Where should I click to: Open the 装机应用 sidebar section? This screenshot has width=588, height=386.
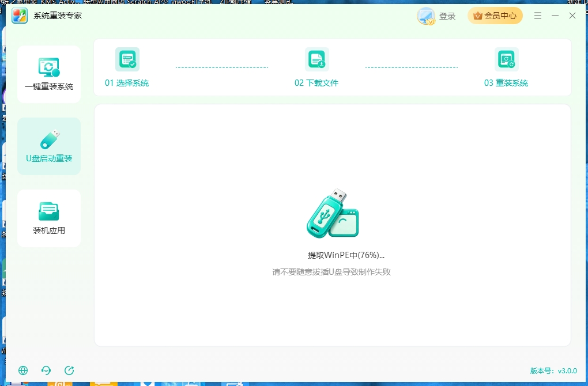click(x=49, y=218)
